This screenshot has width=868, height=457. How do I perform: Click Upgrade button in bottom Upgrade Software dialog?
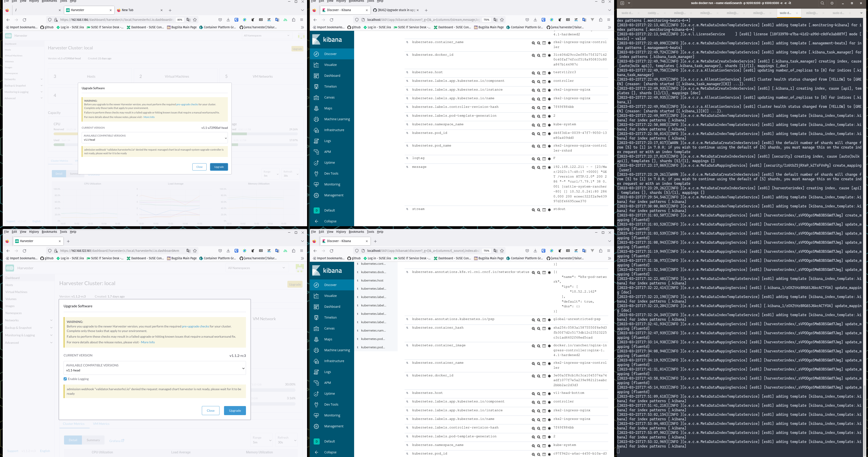pyautogui.click(x=235, y=410)
